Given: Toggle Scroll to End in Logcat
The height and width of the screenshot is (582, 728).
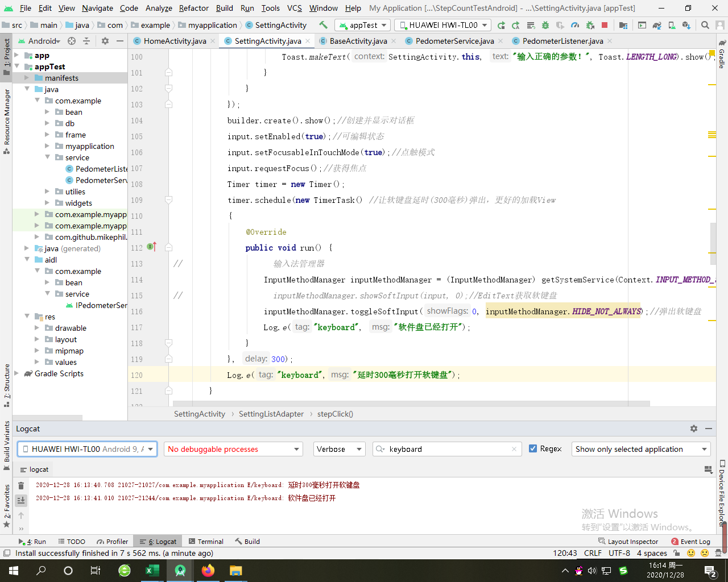Looking at the screenshot, I should [21, 500].
